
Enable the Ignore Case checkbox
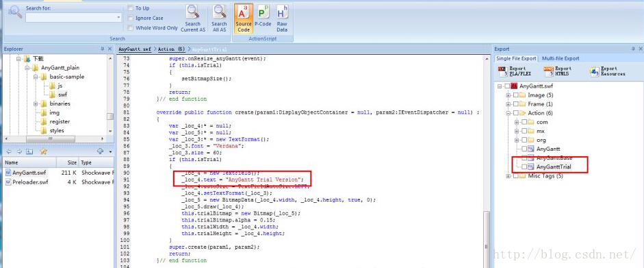click(x=130, y=18)
